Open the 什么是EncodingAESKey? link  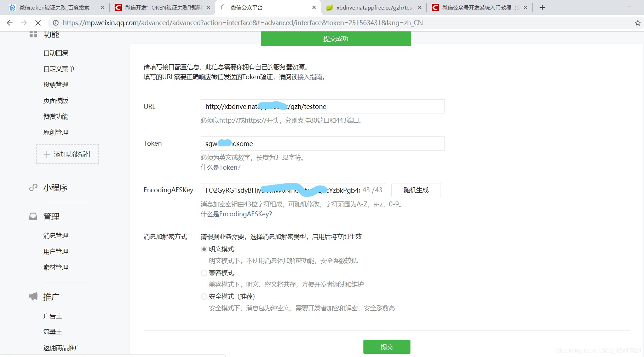[236, 214]
